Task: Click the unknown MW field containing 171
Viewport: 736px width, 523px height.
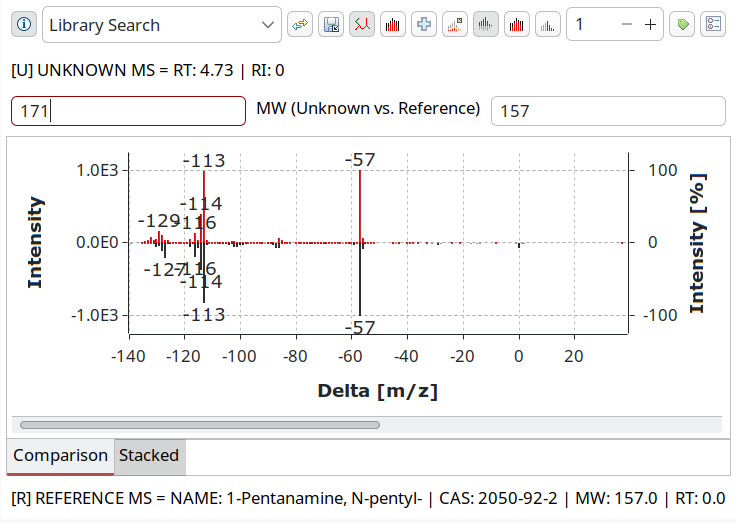Action: [128, 111]
